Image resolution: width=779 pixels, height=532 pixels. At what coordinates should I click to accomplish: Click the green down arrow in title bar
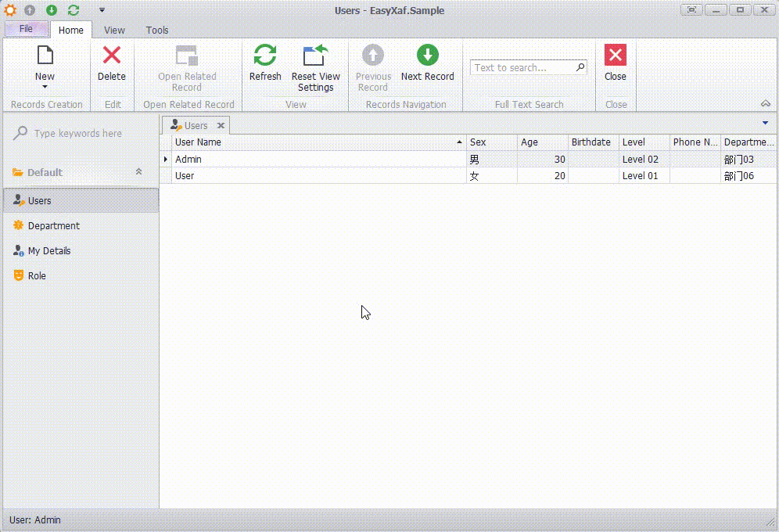(52, 10)
